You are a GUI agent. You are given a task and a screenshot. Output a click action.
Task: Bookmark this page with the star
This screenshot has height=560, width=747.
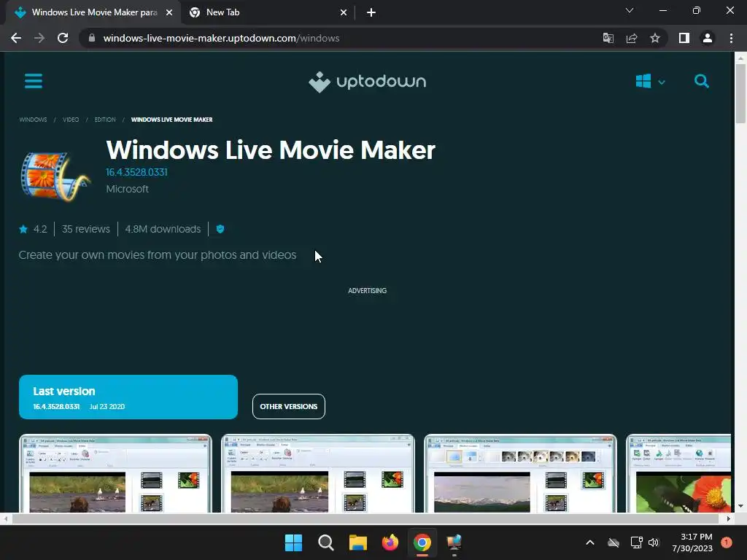coord(655,38)
